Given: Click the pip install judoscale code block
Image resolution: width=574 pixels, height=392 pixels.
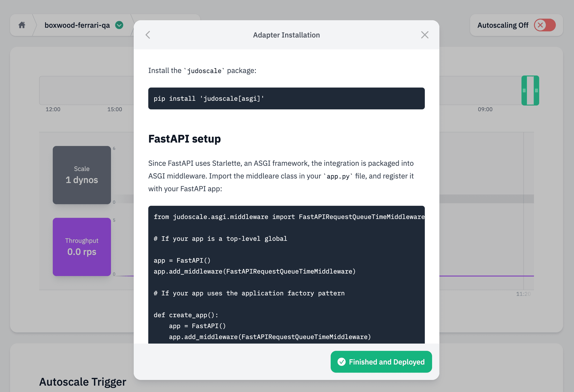Looking at the screenshot, I should point(286,98).
